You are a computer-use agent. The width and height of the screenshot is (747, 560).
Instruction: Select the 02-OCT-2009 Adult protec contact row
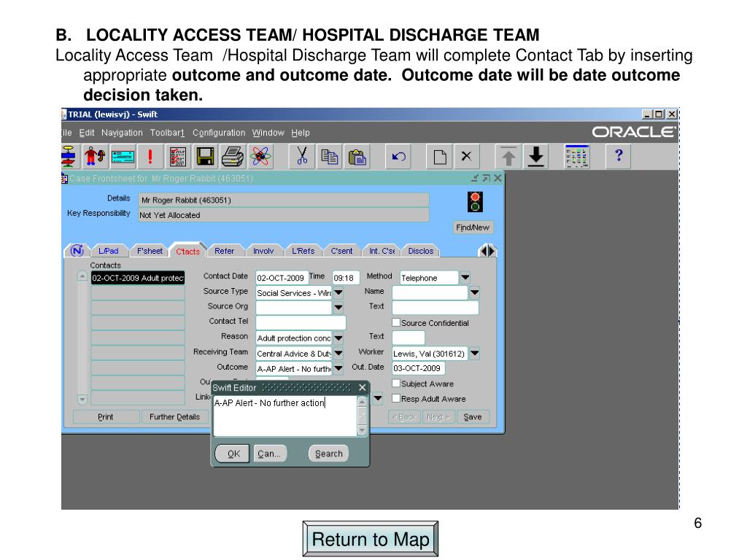pos(138,278)
